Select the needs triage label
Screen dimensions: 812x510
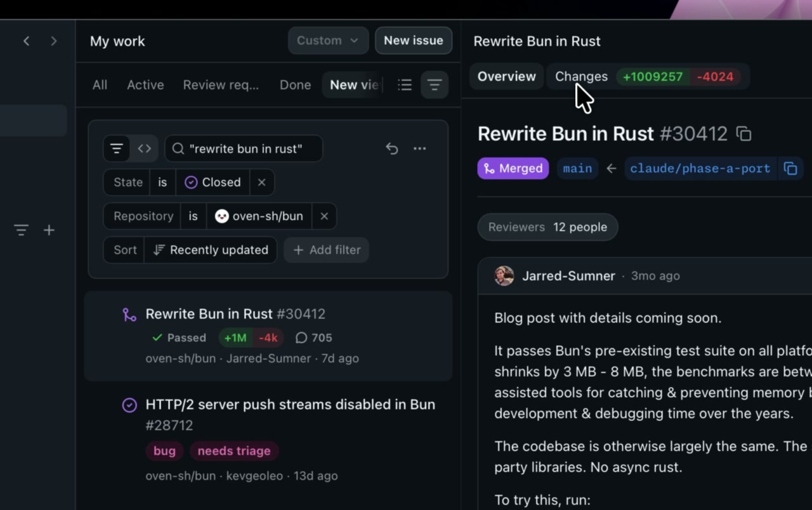coord(234,451)
